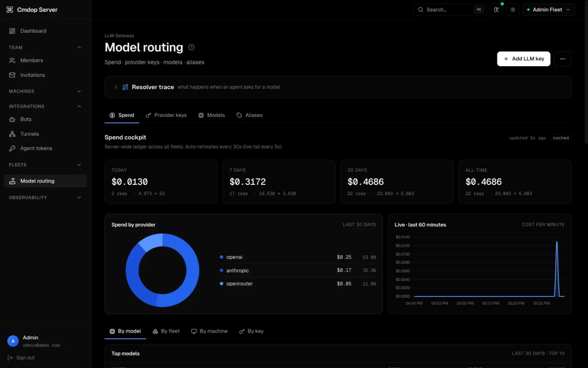Click the LAST 30 DAYS · TOP 10 label

pyautogui.click(x=538, y=354)
